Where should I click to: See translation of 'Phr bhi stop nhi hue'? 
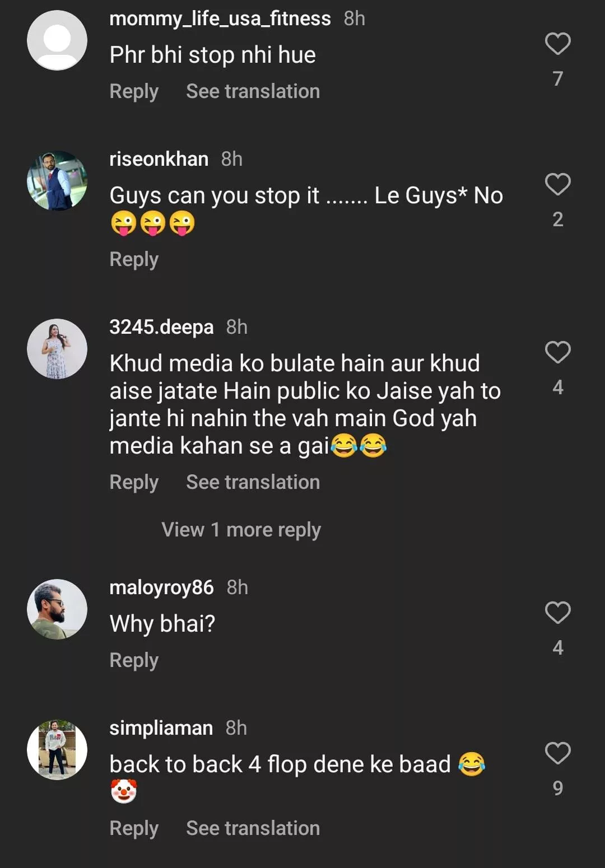point(253,91)
